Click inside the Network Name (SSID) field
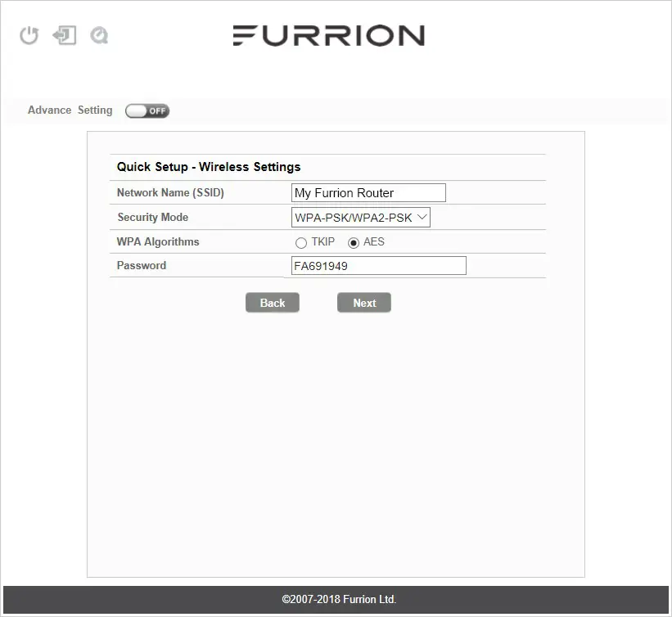 tap(368, 192)
